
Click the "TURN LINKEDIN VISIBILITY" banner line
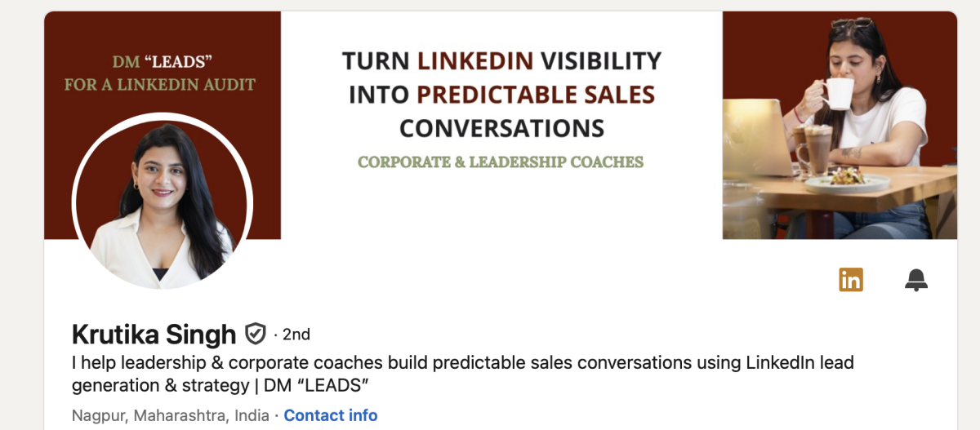coord(501,60)
